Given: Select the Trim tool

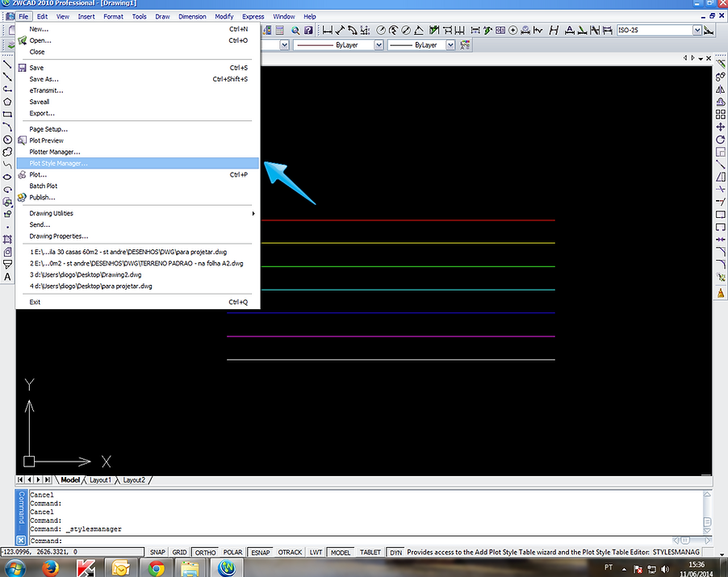Looking at the screenshot, I should point(720,190).
